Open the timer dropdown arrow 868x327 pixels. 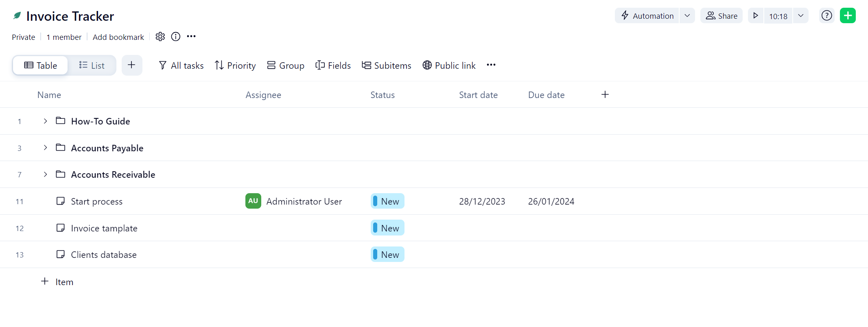pyautogui.click(x=800, y=16)
